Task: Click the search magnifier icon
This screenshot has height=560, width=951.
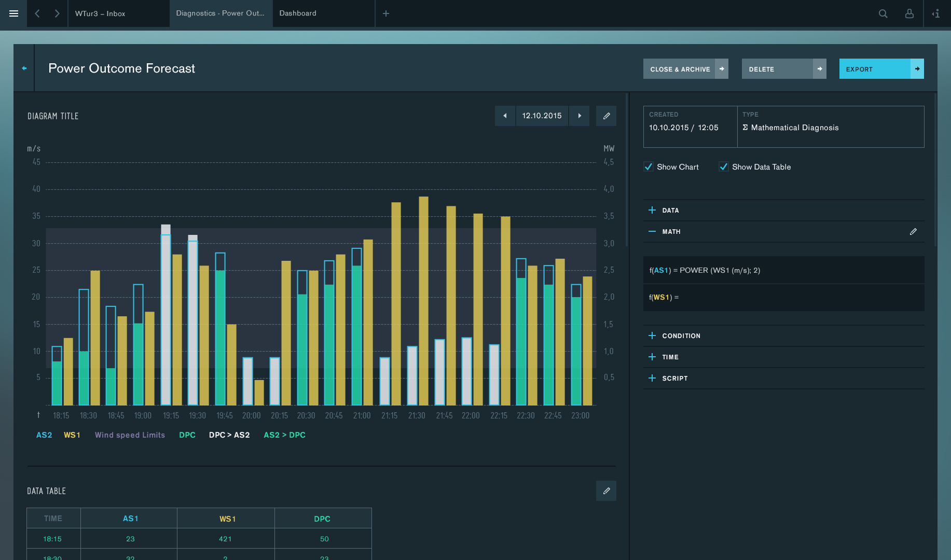Action: point(883,13)
